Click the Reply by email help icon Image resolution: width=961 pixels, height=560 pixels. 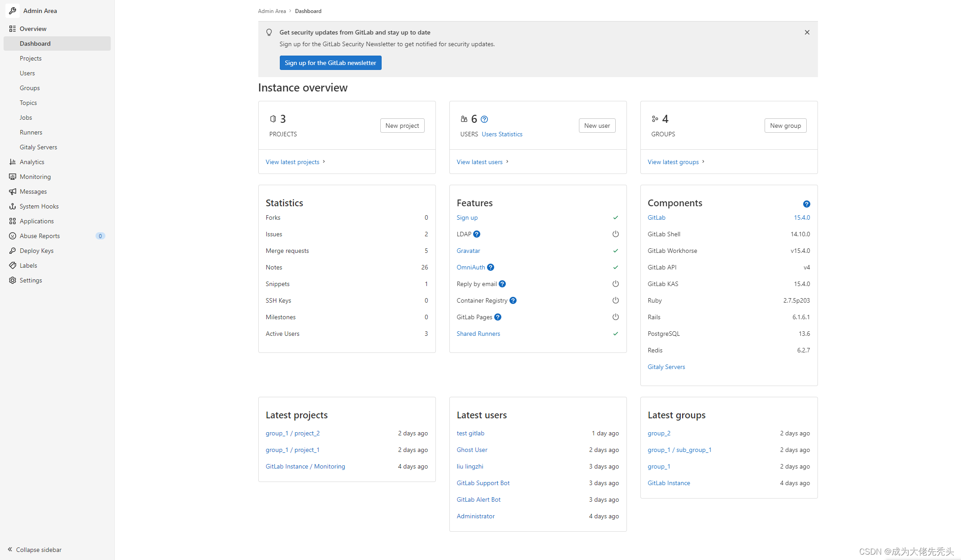tap(502, 284)
